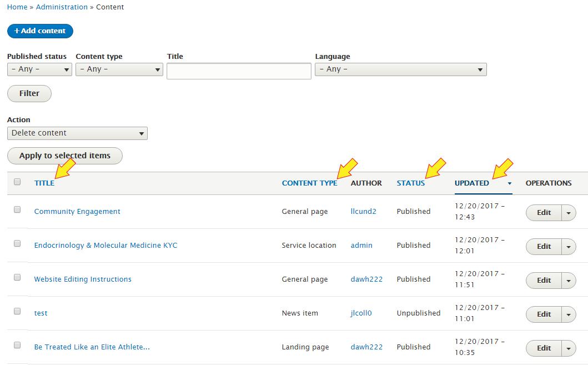
Task: Select the Community Engagement row checkbox
Action: tap(17, 209)
